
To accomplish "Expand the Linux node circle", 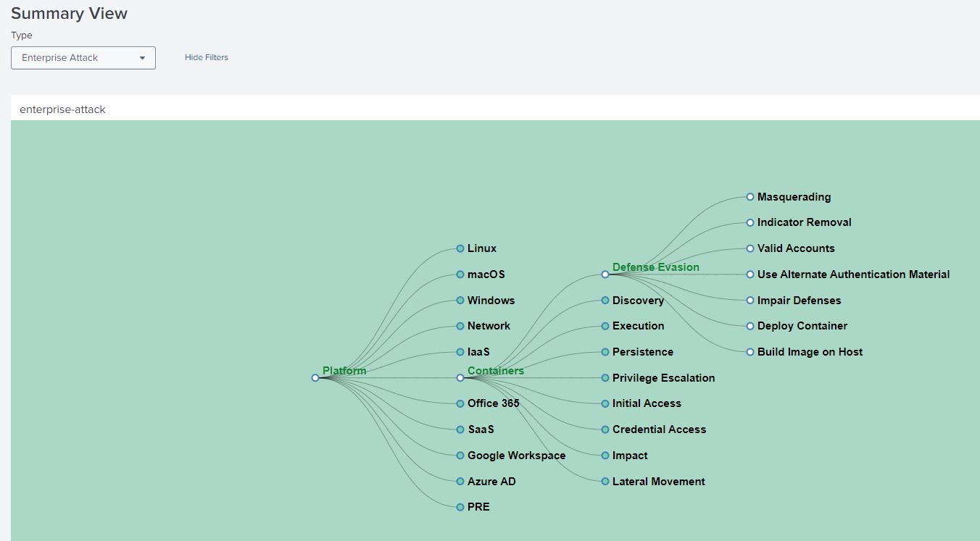I will tap(460, 248).
